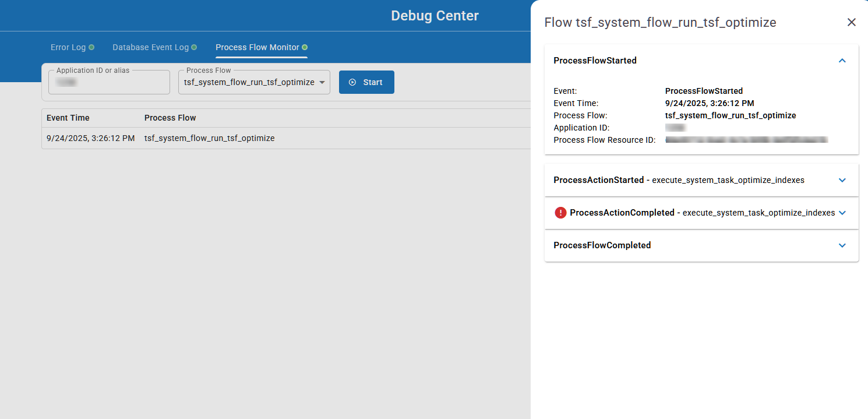
Task: Expand the ProcessActionStarted section chevron
Action: [x=842, y=180]
